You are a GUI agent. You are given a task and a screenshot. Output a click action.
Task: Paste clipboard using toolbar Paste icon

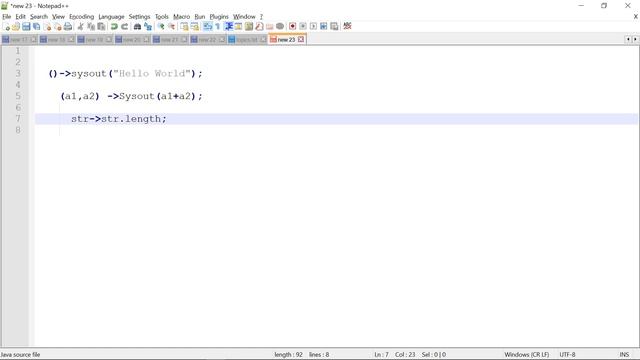(x=101, y=27)
